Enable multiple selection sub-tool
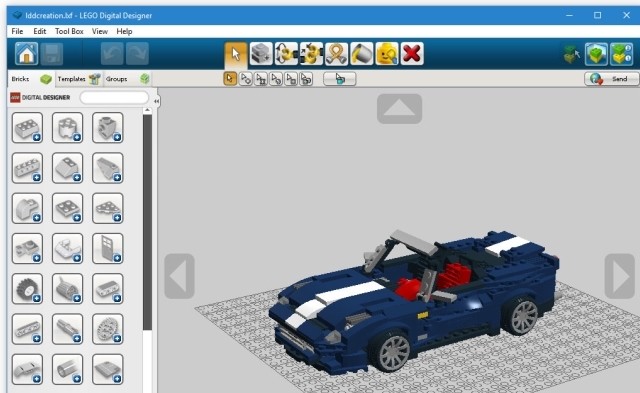 (245, 79)
